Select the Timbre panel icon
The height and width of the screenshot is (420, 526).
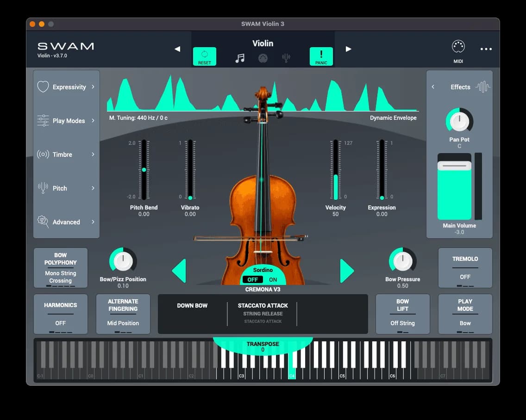click(x=42, y=154)
